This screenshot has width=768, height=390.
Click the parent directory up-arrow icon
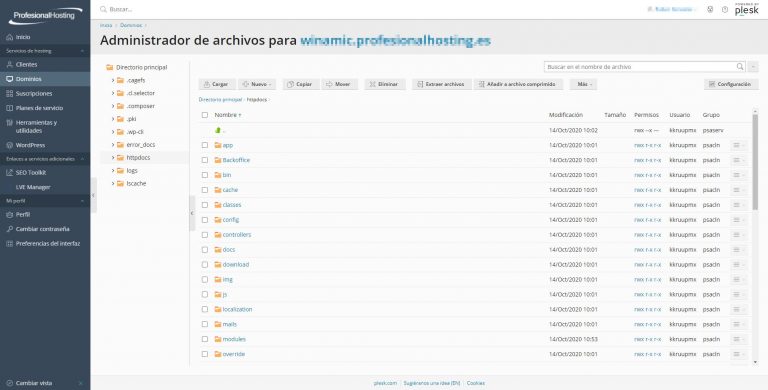click(218, 130)
